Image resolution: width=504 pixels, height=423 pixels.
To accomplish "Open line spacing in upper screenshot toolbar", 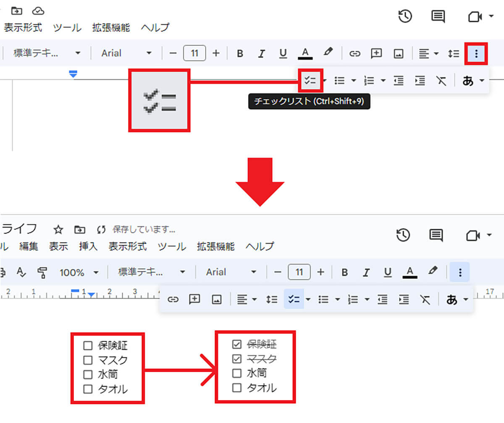I will pos(454,53).
